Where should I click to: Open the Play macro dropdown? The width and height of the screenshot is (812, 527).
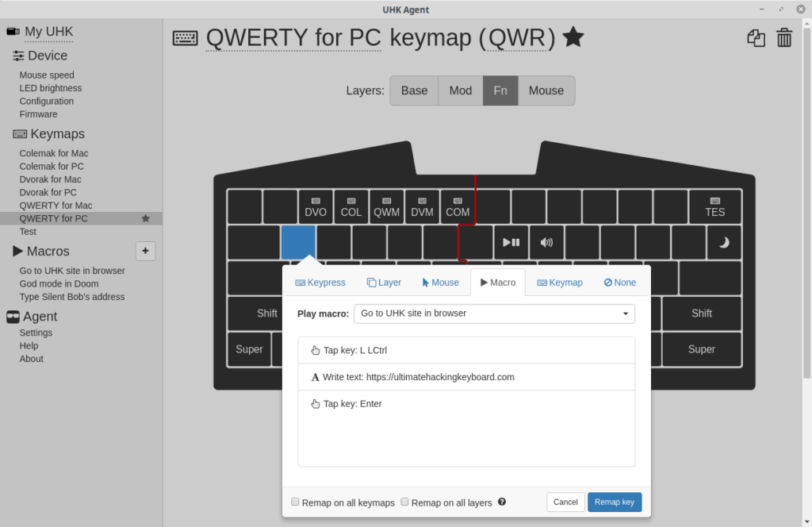tap(494, 314)
